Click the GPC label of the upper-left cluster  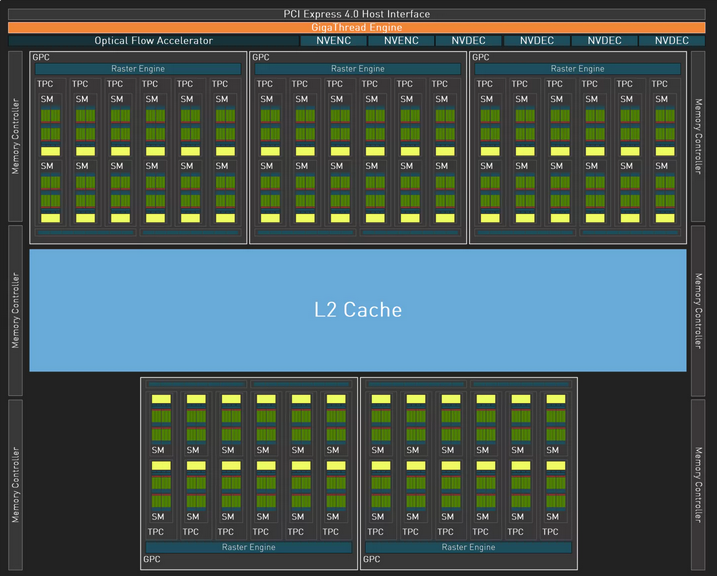point(41,57)
